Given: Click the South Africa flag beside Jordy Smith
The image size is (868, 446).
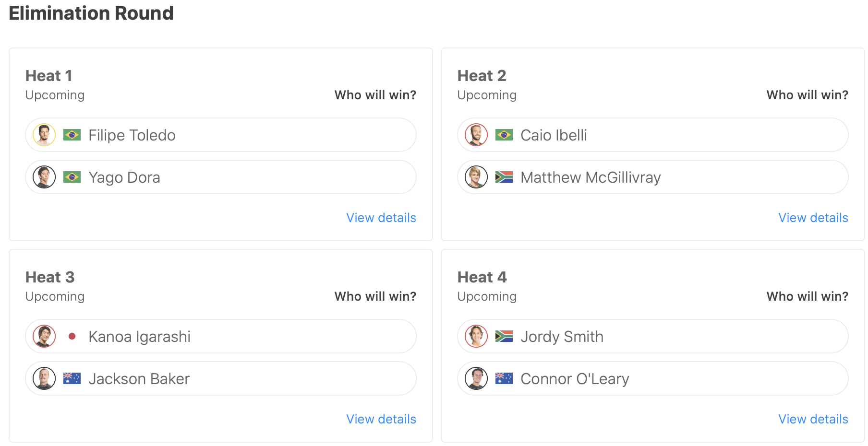Looking at the screenshot, I should click(x=504, y=337).
